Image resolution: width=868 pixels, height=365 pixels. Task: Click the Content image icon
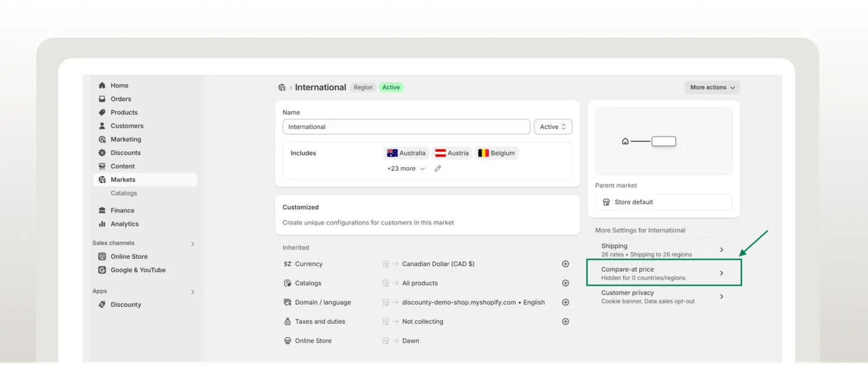(x=102, y=166)
